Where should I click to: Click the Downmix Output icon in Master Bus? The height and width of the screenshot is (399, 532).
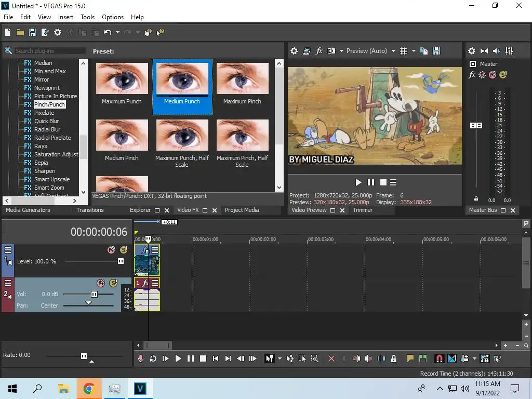click(484, 51)
